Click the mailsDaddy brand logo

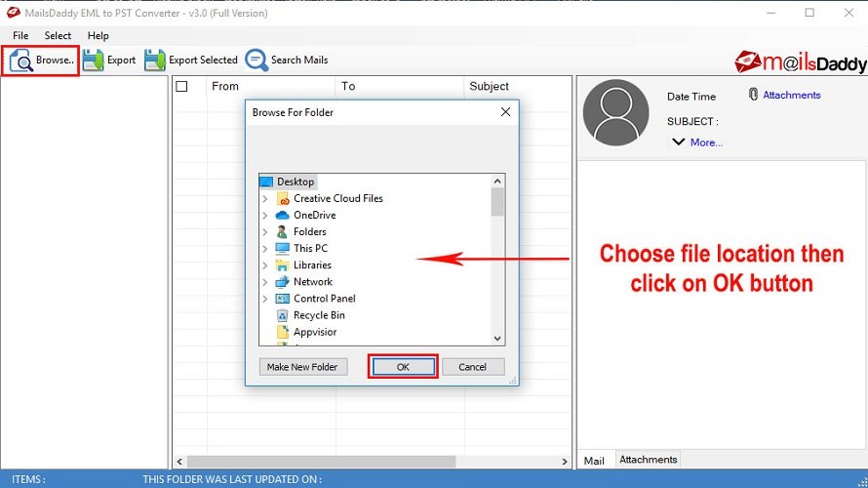[x=801, y=61]
